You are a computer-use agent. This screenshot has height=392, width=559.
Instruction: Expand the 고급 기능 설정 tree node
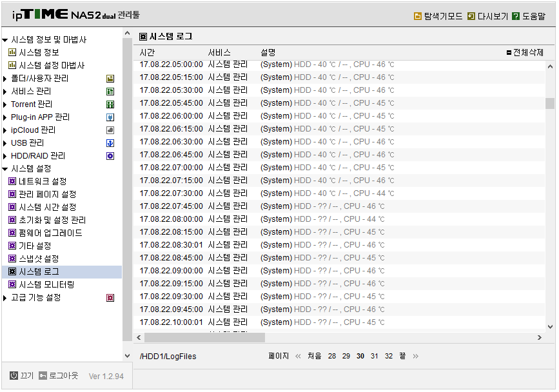[x=5, y=298]
